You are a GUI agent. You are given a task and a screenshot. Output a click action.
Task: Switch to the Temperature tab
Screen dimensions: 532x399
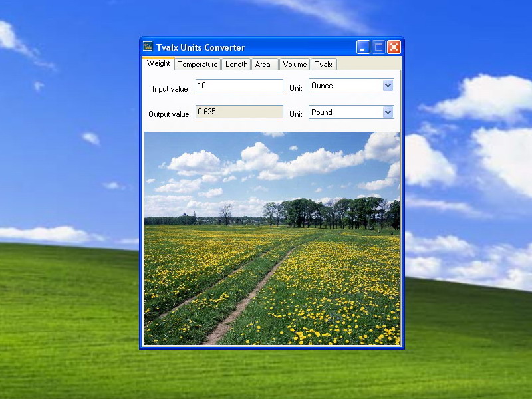[198, 65]
